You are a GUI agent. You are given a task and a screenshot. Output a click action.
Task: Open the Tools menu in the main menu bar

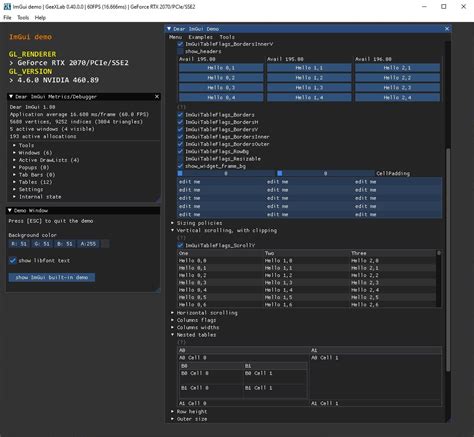click(x=23, y=18)
